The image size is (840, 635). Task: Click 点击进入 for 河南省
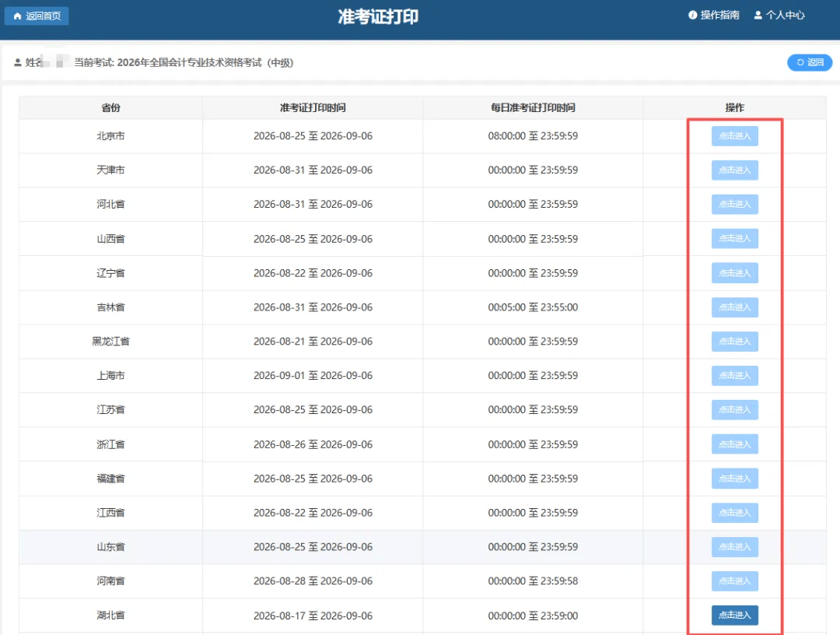coord(734,581)
